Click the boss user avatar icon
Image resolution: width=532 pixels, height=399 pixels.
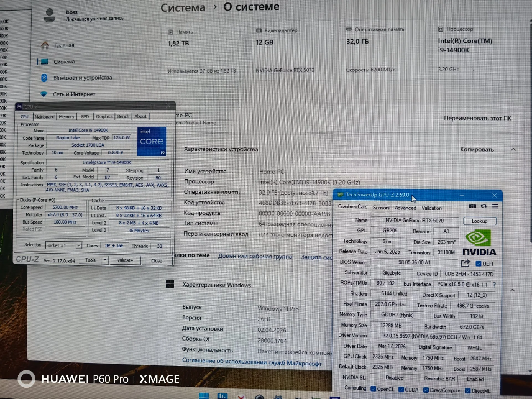click(50, 16)
